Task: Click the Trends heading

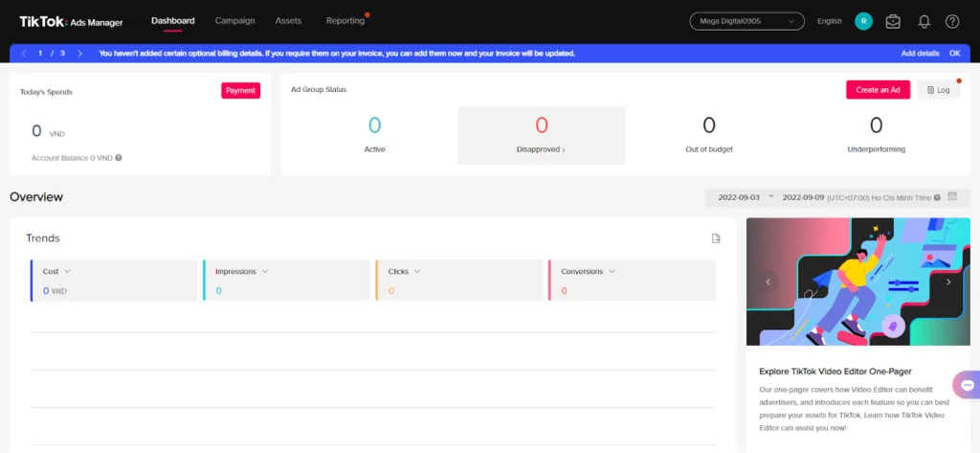Action: (42, 238)
